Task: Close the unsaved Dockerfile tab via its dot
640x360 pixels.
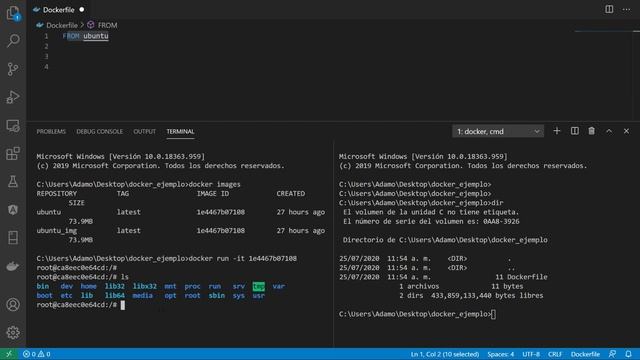Action: pyautogui.click(x=82, y=9)
